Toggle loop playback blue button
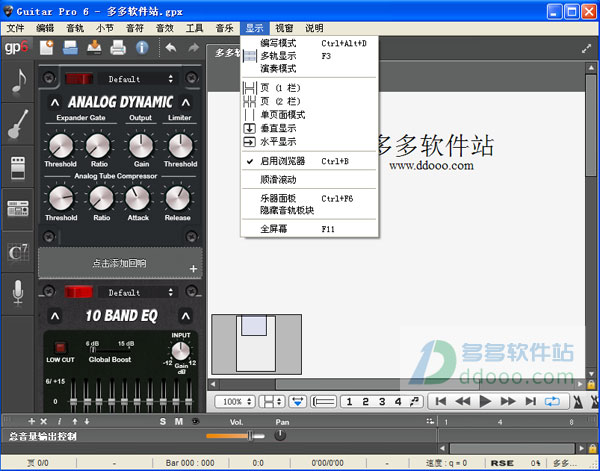 (552, 401)
